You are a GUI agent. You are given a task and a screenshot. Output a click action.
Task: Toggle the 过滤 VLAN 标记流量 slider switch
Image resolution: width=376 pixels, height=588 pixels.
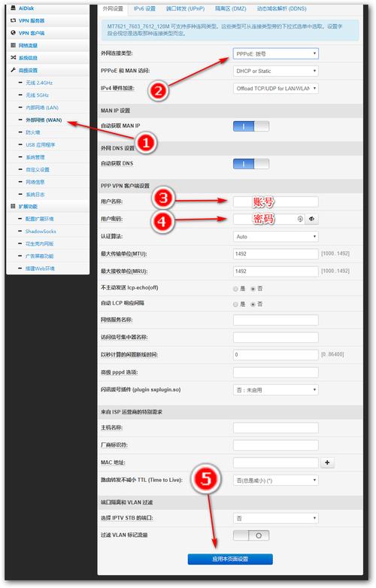coord(250,535)
